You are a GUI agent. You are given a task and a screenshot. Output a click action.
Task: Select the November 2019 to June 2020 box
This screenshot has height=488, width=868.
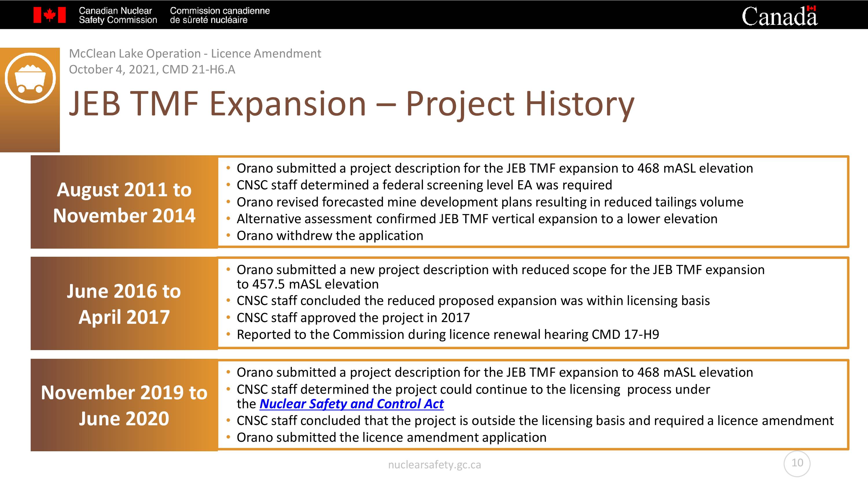click(x=124, y=405)
